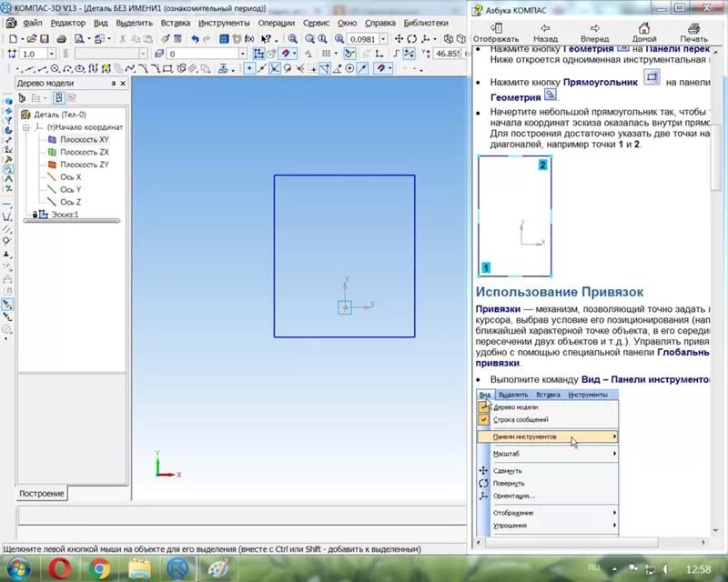Image resolution: width=728 pixels, height=582 pixels.
Task: Expand the print preview dropdown arrow
Action: pos(89,39)
